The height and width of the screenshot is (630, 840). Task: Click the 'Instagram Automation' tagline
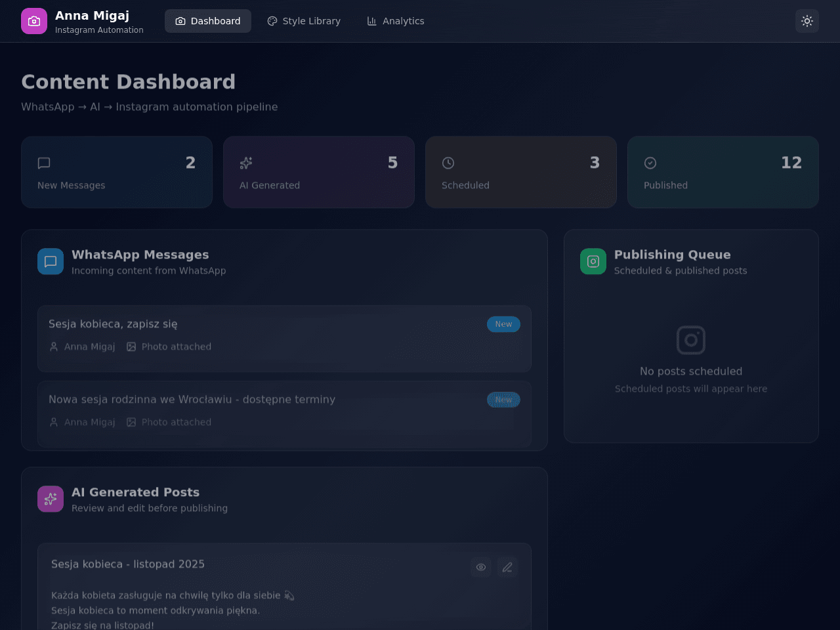pyautogui.click(x=99, y=30)
